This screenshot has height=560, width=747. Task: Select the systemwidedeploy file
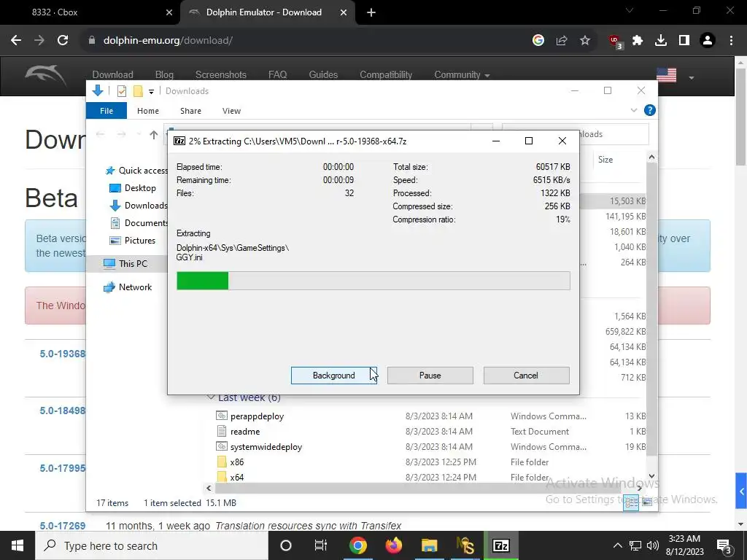(266, 447)
